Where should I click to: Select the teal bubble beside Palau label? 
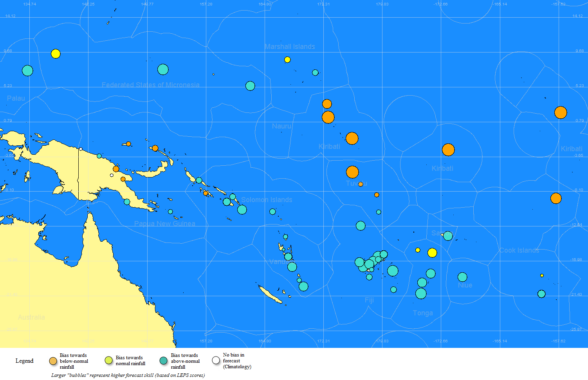pos(27,71)
